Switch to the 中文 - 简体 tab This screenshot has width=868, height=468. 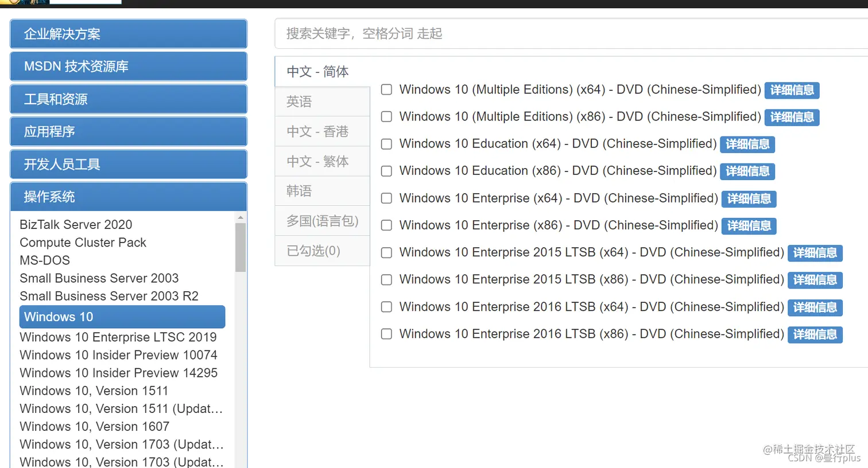[322, 72]
